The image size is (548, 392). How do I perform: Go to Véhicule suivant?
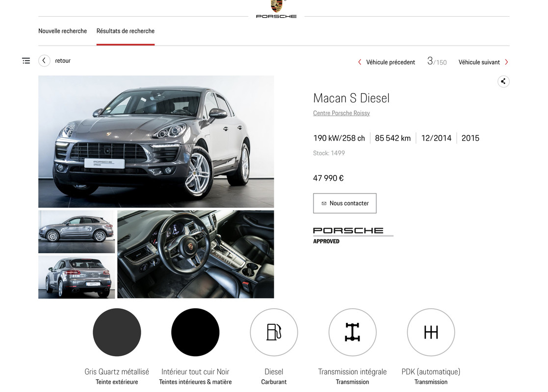pos(479,62)
